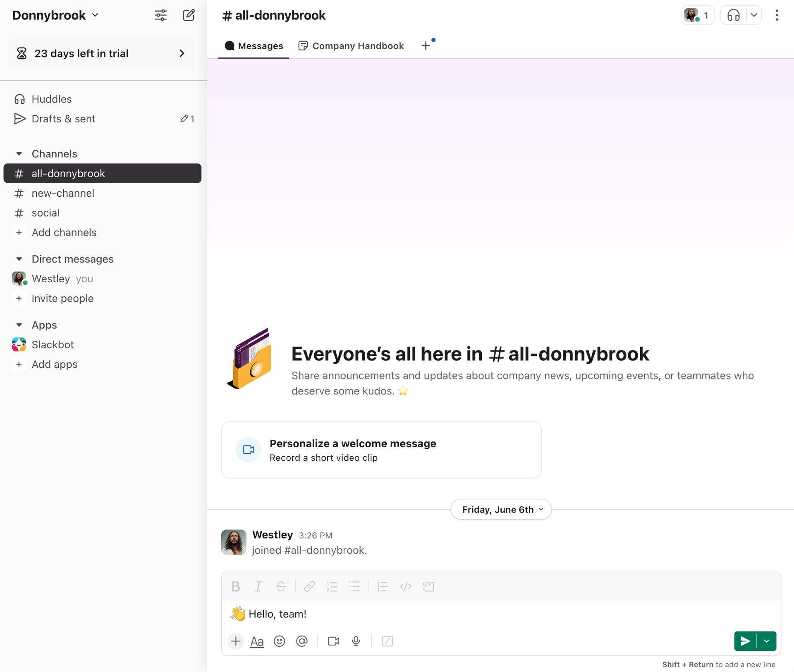Click the draft pencil count indicator

tap(187, 119)
